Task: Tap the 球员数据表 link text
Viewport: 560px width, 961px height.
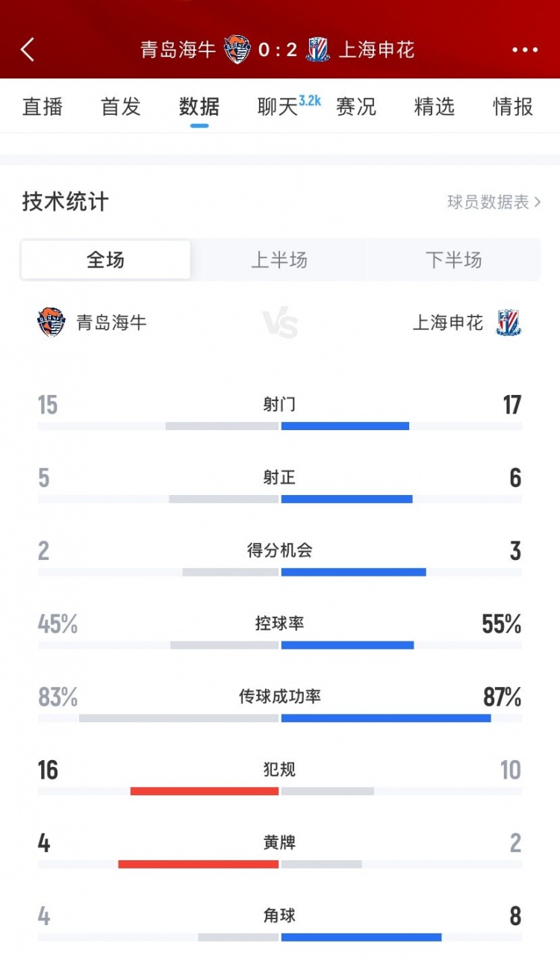Action: (x=488, y=202)
